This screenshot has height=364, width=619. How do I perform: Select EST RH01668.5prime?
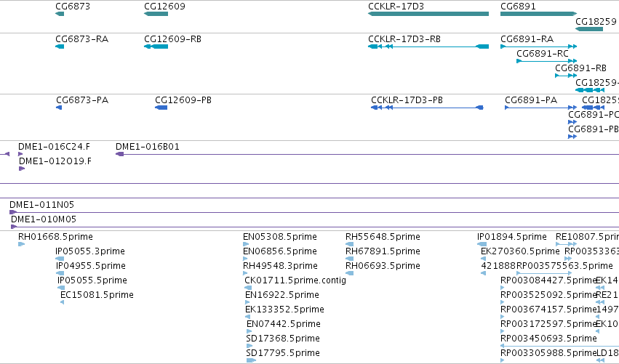[56, 237]
